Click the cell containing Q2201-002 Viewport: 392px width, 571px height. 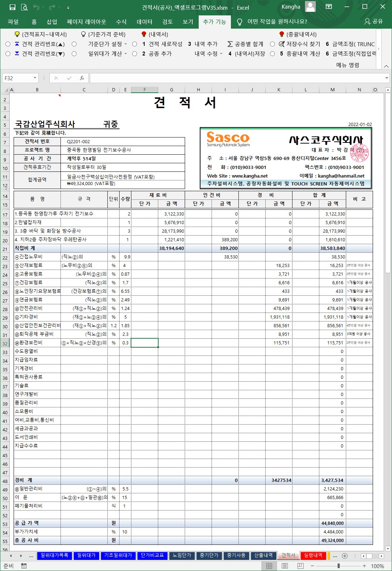tap(123, 141)
